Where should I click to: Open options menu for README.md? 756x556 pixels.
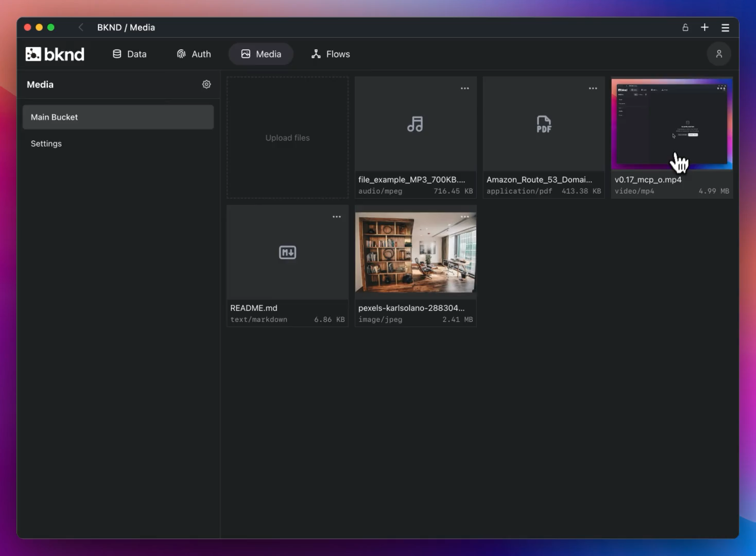click(337, 217)
